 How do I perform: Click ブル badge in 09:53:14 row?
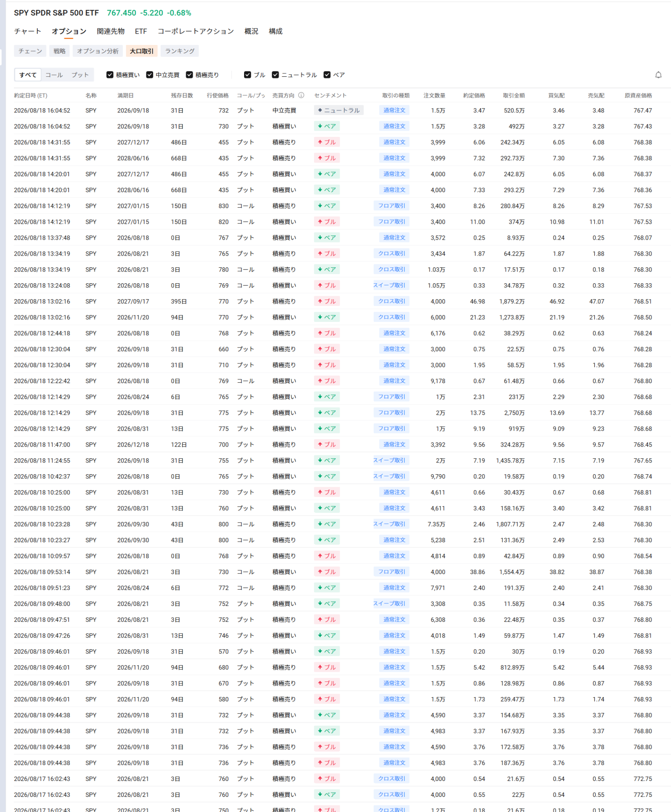(327, 572)
